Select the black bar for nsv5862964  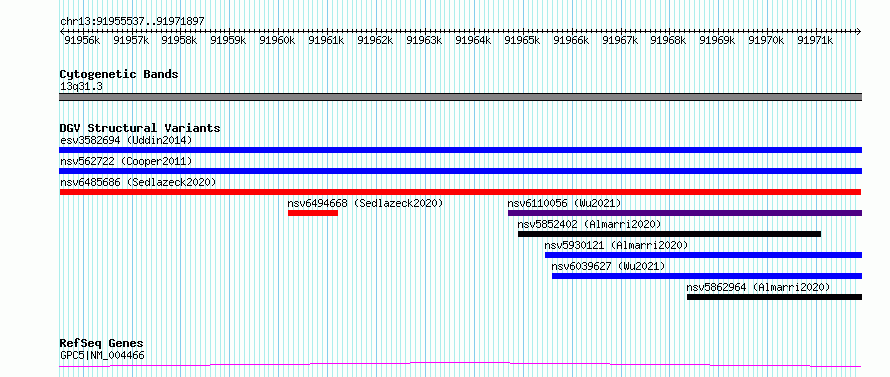point(774,297)
